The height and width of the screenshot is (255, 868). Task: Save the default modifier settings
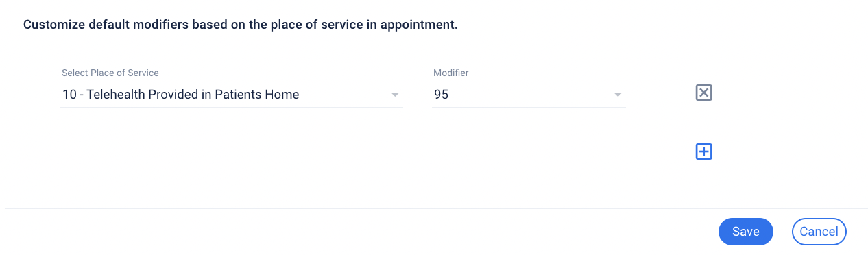click(746, 232)
